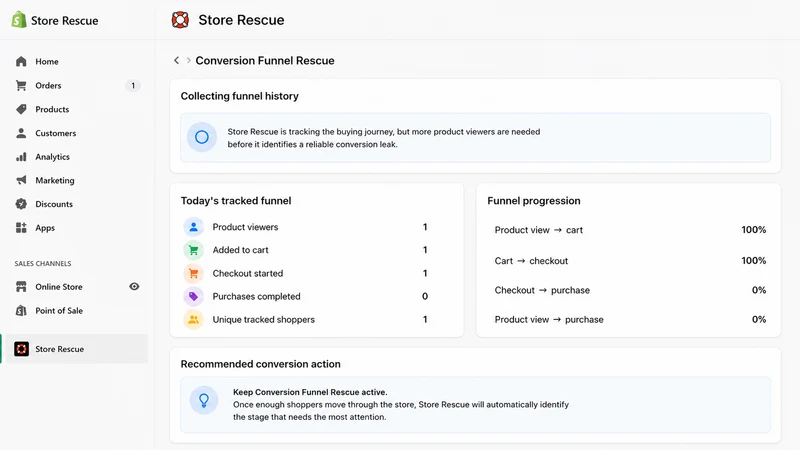Click the purple Purchases completed tag icon
The image size is (800, 450).
tap(193, 296)
